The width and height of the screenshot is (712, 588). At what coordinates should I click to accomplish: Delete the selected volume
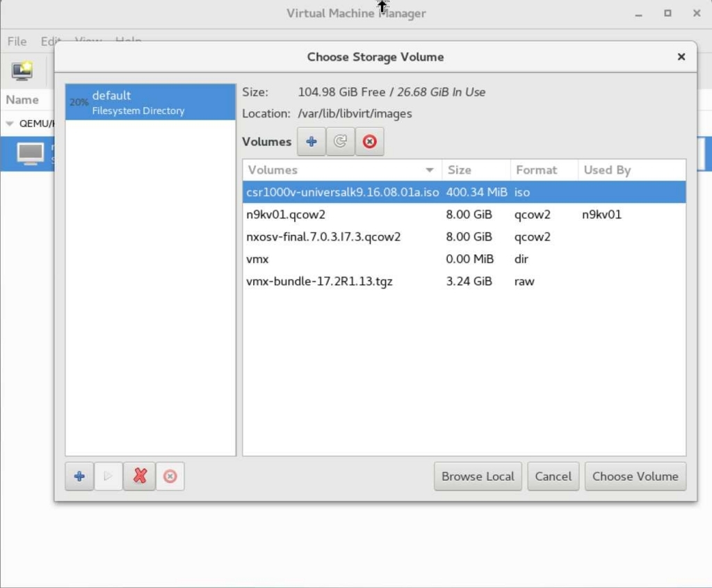point(370,142)
